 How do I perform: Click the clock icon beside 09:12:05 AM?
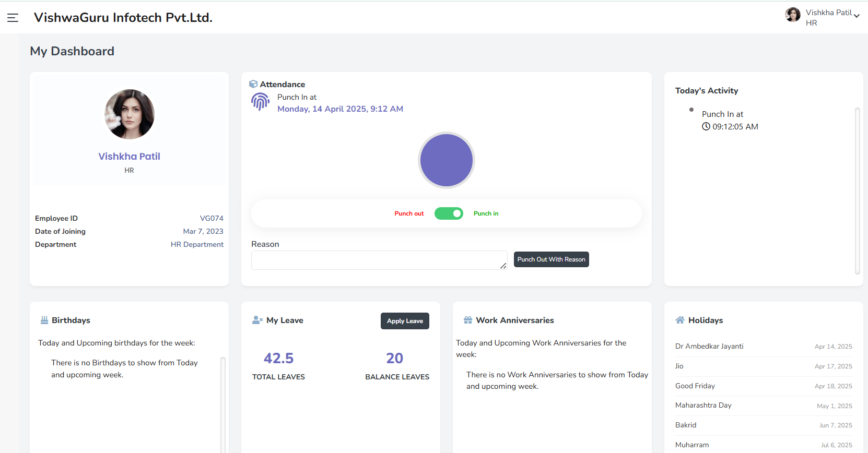[x=706, y=126]
